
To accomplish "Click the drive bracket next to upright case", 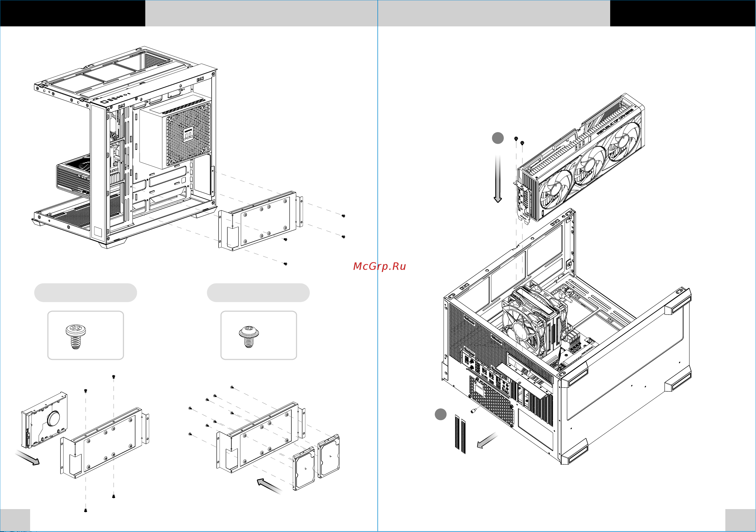I will 261,221.
